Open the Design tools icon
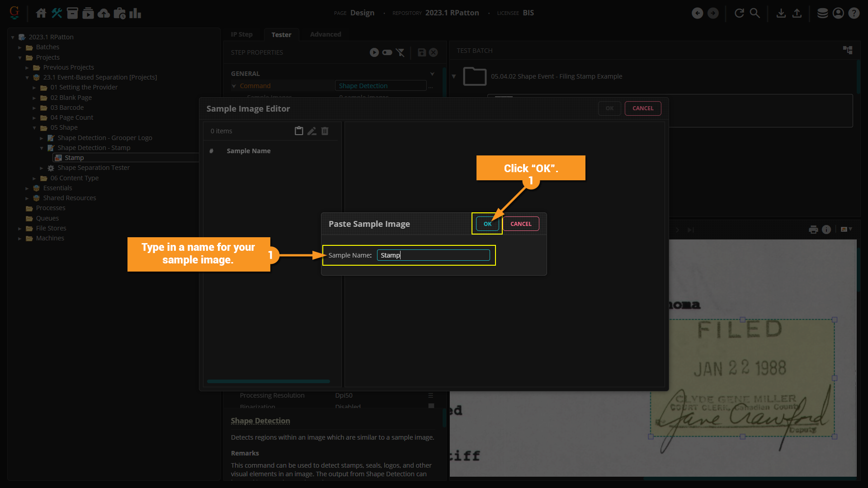The width and height of the screenshot is (868, 488). 57,13
